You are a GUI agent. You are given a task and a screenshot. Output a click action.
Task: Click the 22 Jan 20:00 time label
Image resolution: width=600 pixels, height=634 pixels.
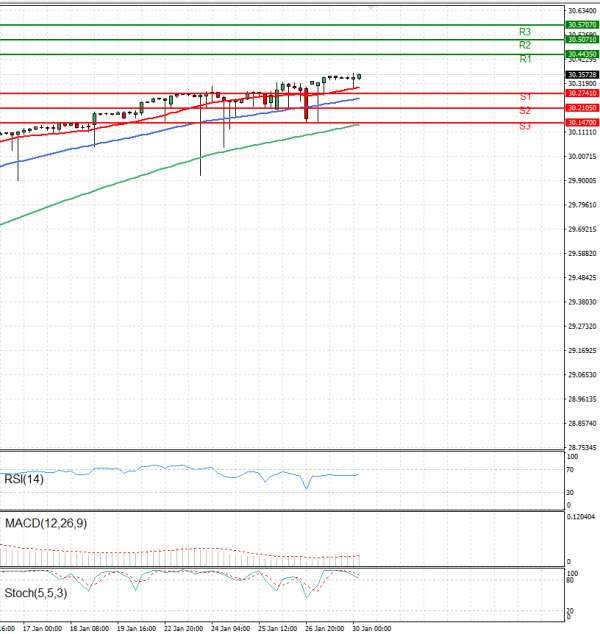tap(184, 629)
